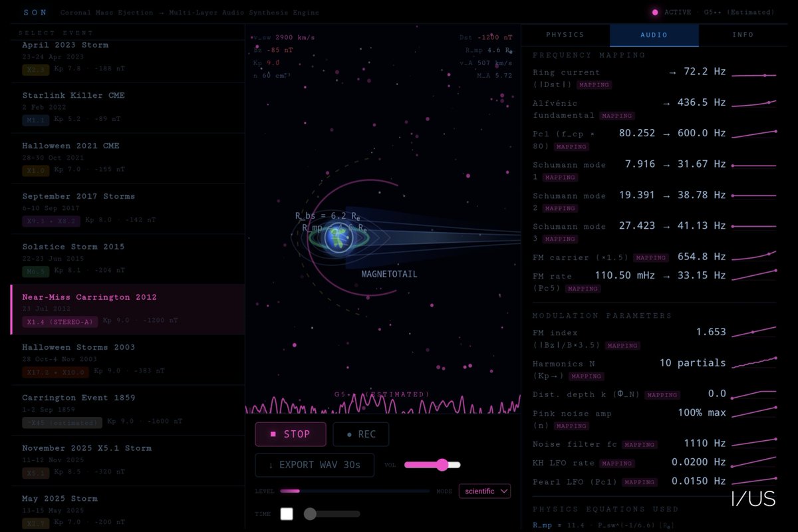Pick the May 2025 Storm event
Viewport: 798px width, 532px height.
point(128,509)
